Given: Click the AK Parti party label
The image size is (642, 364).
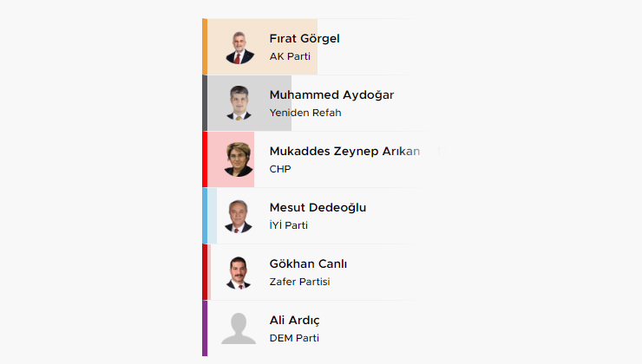Looking at the screenshot, I should point(290,56).
